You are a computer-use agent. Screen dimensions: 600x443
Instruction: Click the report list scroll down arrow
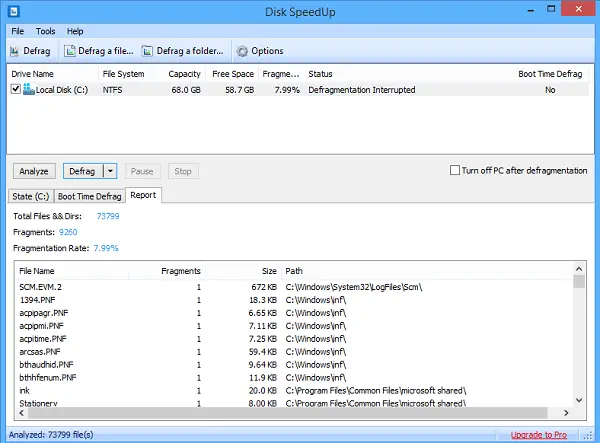pos(579,400)
